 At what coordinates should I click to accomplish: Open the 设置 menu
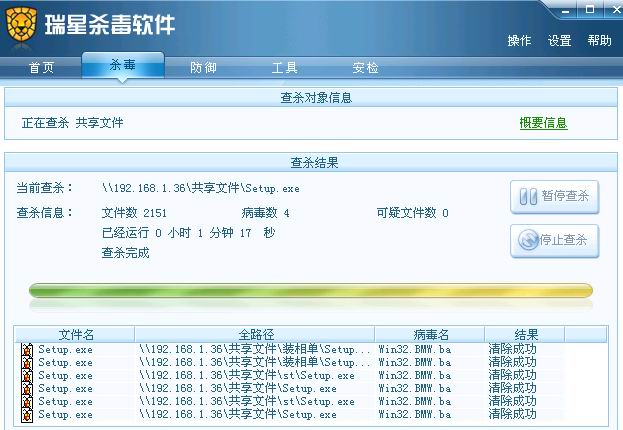[559, 40]
